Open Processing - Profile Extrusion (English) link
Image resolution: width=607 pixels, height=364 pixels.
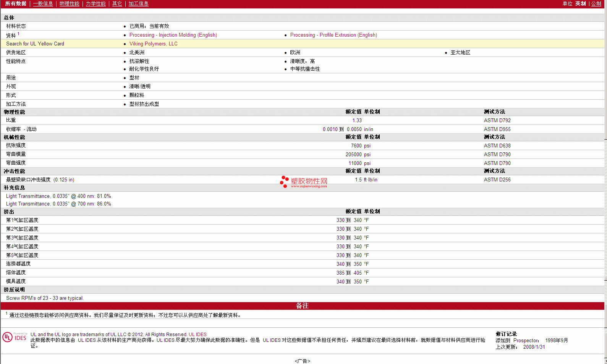point(333,35)
